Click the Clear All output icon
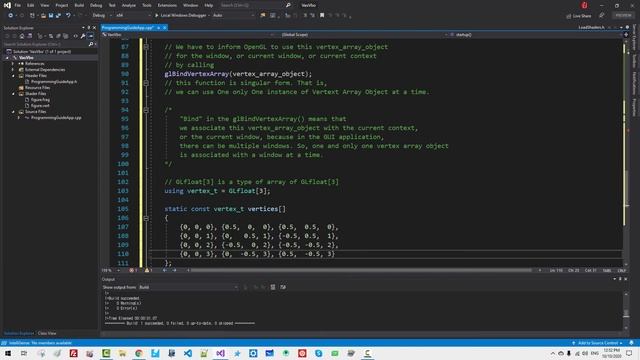The height and width of the screenshot is (360, 640). [x=273, y=287]
